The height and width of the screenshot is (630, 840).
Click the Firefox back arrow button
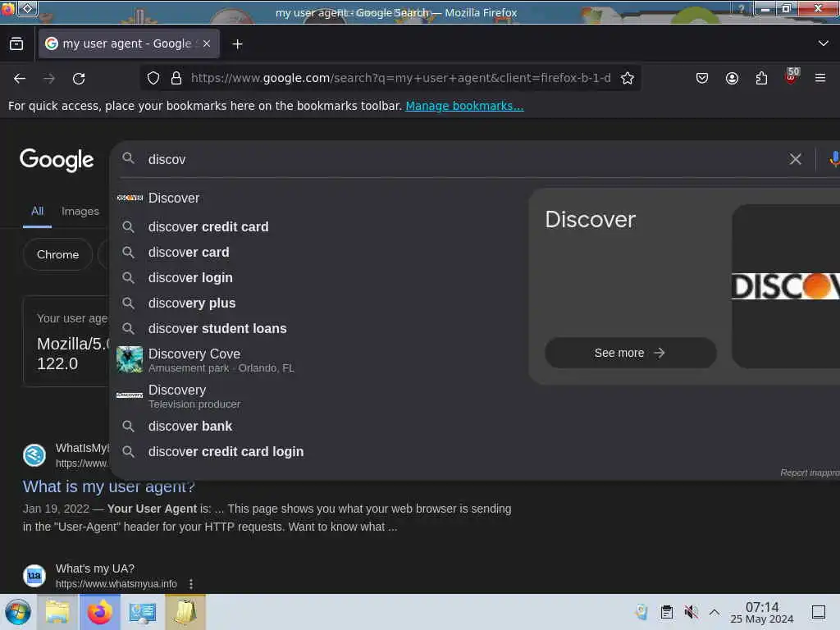(x=20, y=79)
